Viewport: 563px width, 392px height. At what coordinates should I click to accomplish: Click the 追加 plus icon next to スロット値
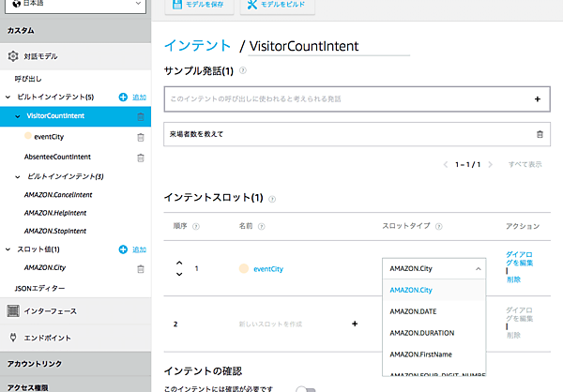(x=123, y=249)
